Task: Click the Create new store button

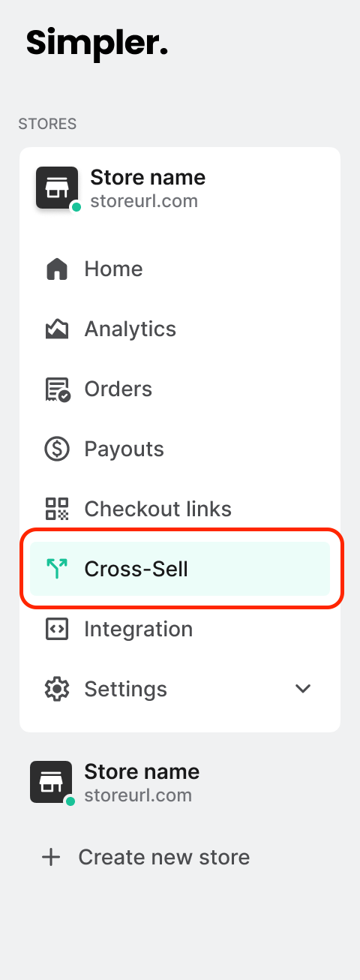Action: [146, 857]
